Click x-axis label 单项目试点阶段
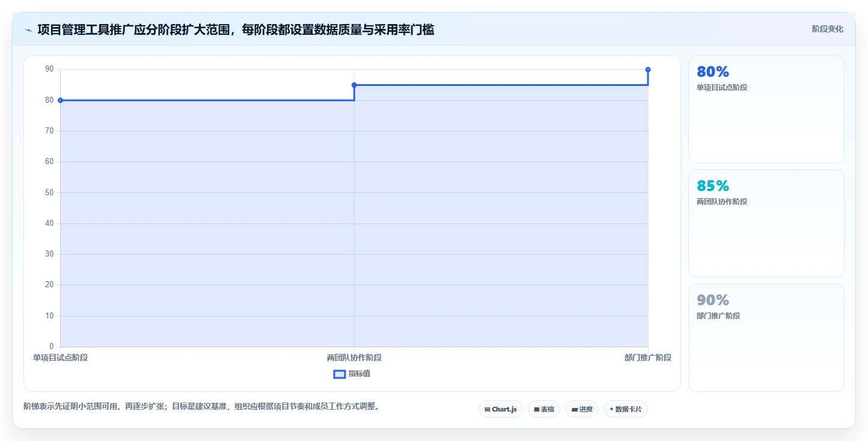The height and width of the screenshot is (441, 868). click(x=60, y=357)
